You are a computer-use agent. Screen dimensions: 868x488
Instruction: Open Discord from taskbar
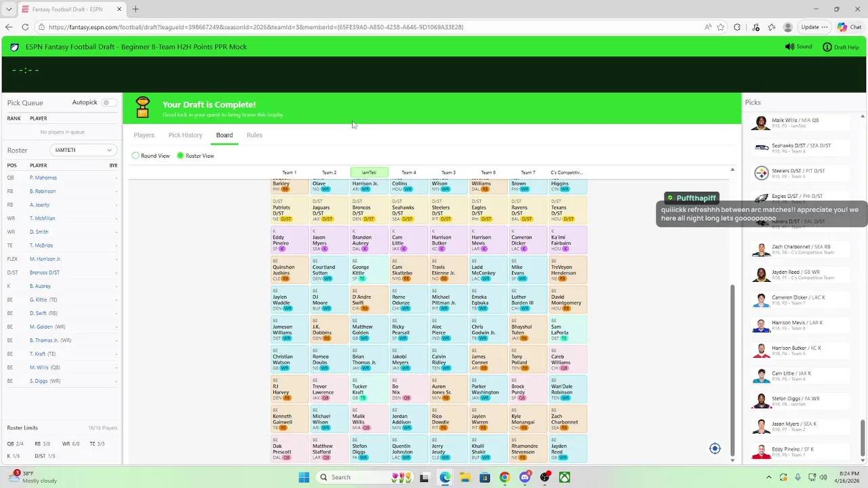pos(524,477)
